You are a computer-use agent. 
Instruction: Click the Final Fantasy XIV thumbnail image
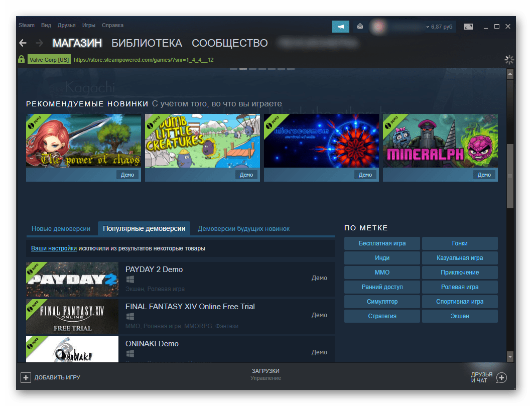coord(72,317)
